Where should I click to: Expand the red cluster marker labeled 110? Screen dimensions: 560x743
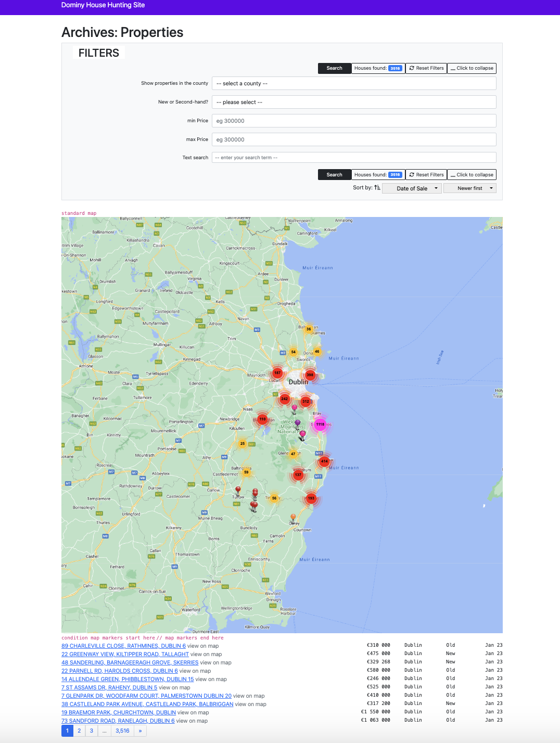262,419
